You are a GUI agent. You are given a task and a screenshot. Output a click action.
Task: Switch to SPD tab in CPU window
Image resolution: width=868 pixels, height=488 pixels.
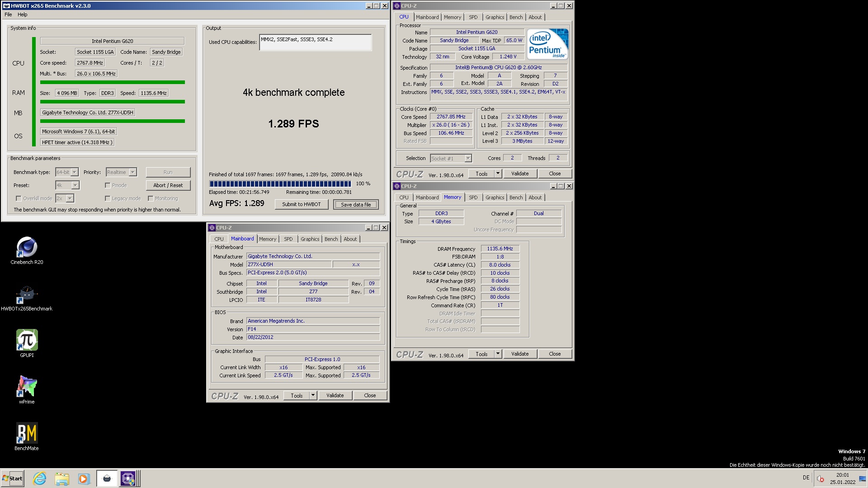pyautogui.click(x=473, y=17)
